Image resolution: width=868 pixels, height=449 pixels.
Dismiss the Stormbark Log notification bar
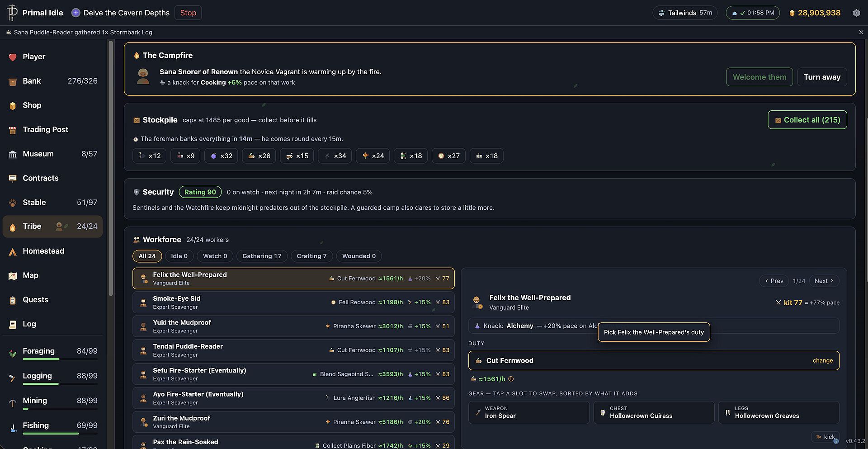(861, 32)
